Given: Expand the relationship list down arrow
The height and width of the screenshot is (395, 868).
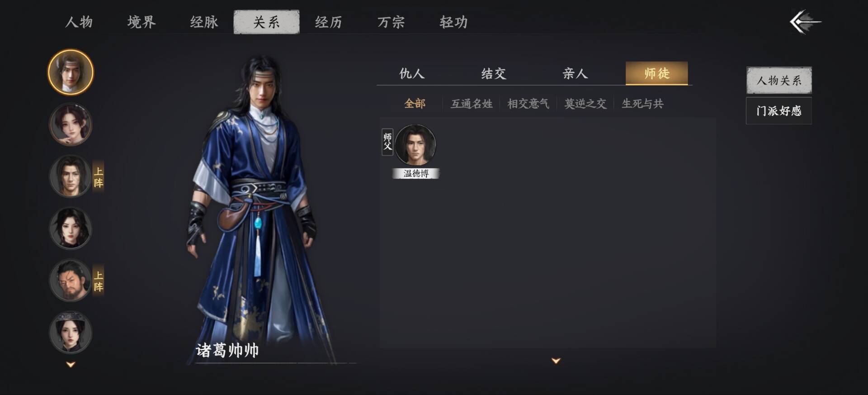Looking at the screenshot, I should coord(556,361).
